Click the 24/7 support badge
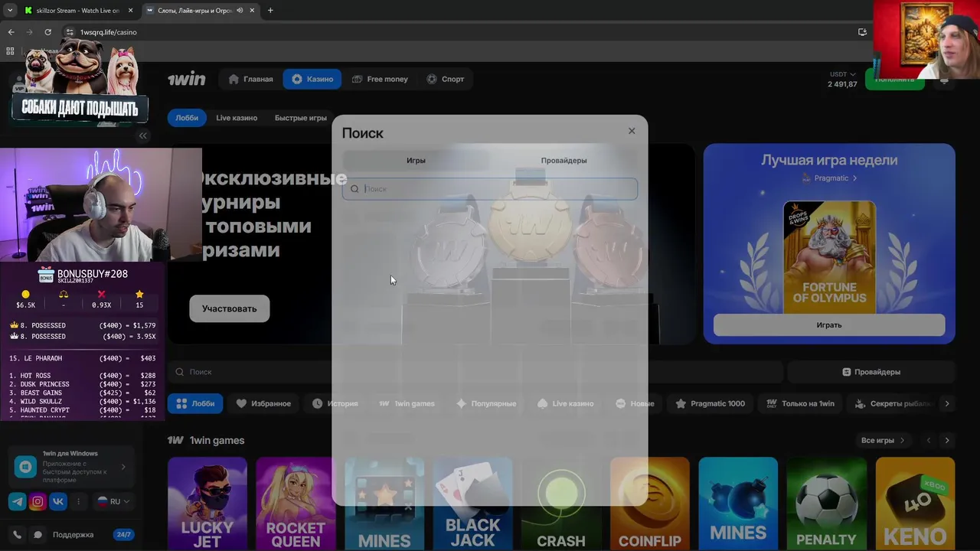This screenshot has width=980, height=551. tap(123, 535)
